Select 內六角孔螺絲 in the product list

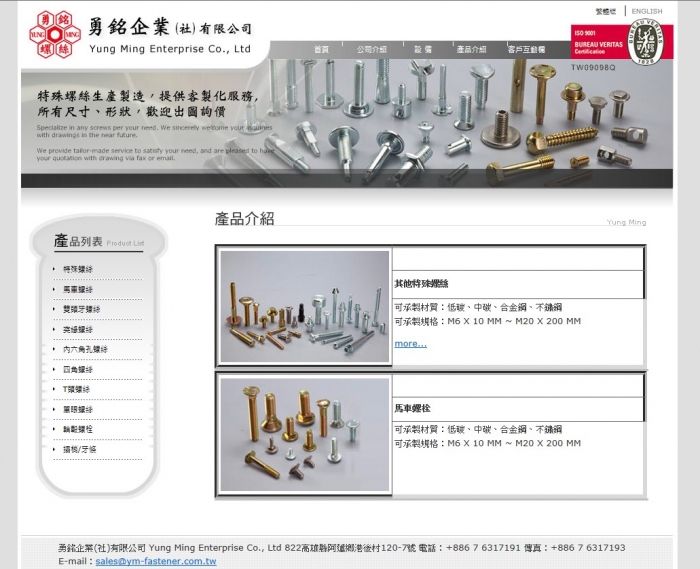[x=85, y=349]
